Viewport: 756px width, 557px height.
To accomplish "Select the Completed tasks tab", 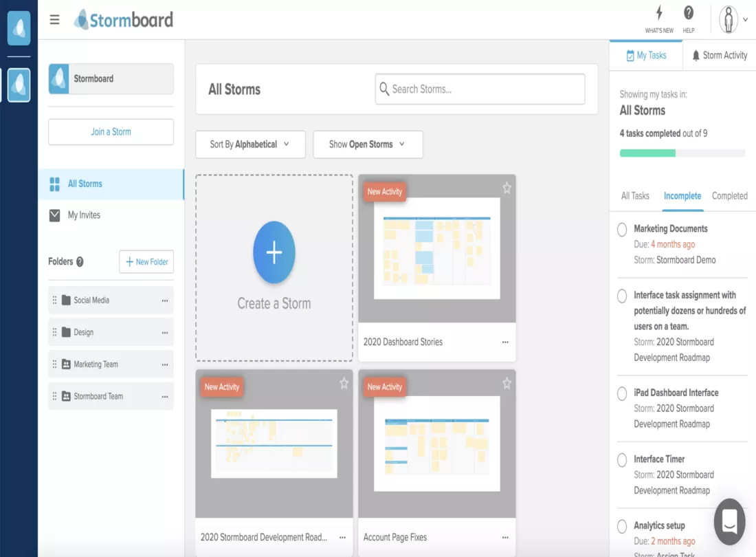I will click(729, 196).
